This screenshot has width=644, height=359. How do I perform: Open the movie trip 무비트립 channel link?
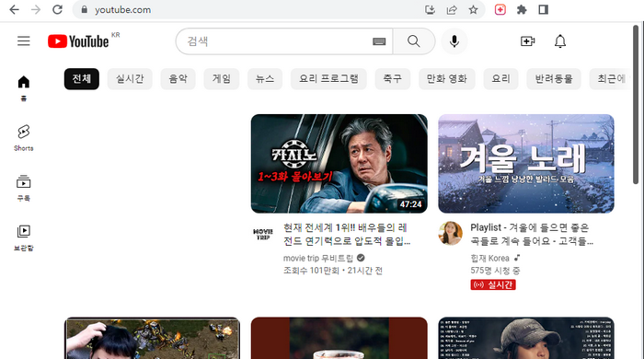(x=318, y=258)
